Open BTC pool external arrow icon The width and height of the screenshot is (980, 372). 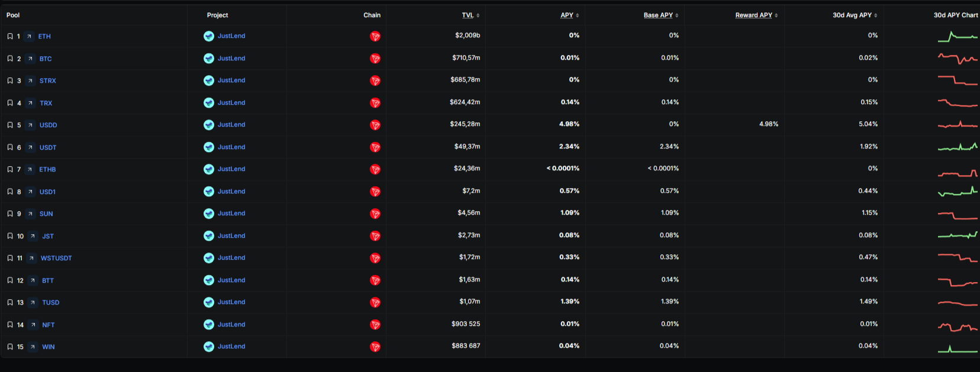click(30, 59)
